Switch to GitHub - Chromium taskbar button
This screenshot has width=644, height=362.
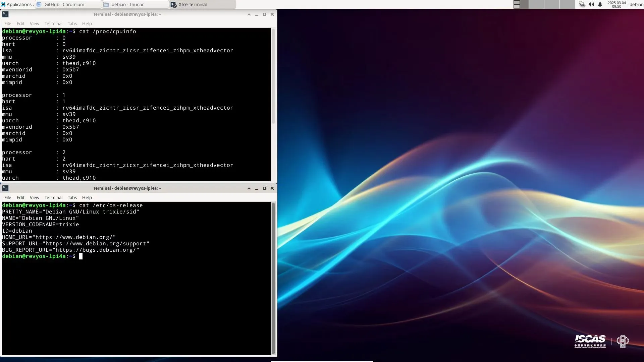click(x=68, y=4)
